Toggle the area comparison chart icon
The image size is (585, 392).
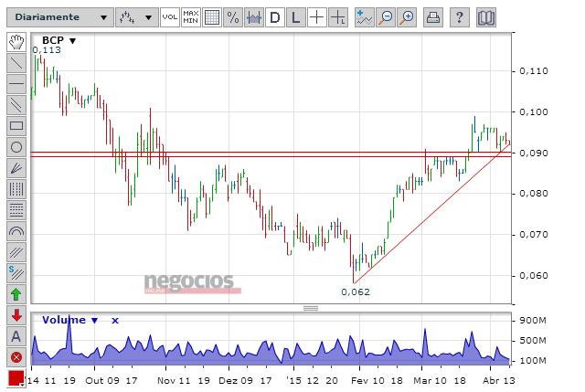point(254,17)
